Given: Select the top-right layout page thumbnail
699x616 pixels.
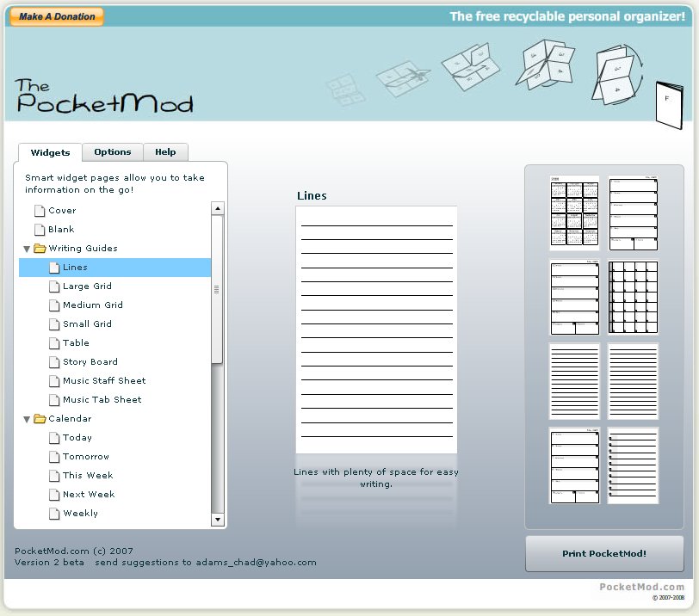Looking at the screenshot, I should coord(633,212).
